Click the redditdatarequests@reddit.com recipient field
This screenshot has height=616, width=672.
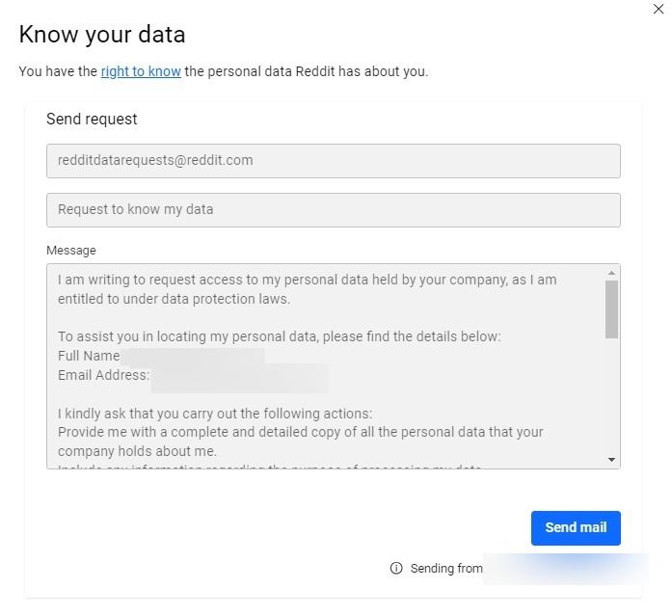pos(333,161)
